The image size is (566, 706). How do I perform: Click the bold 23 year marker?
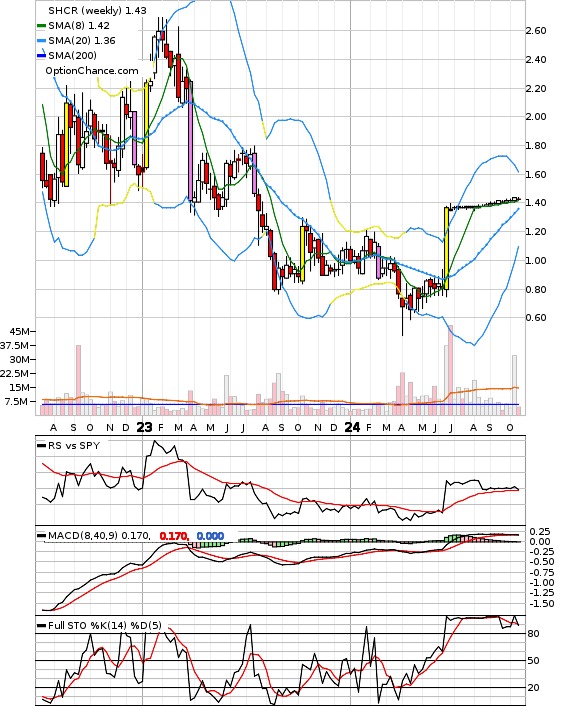144,427
